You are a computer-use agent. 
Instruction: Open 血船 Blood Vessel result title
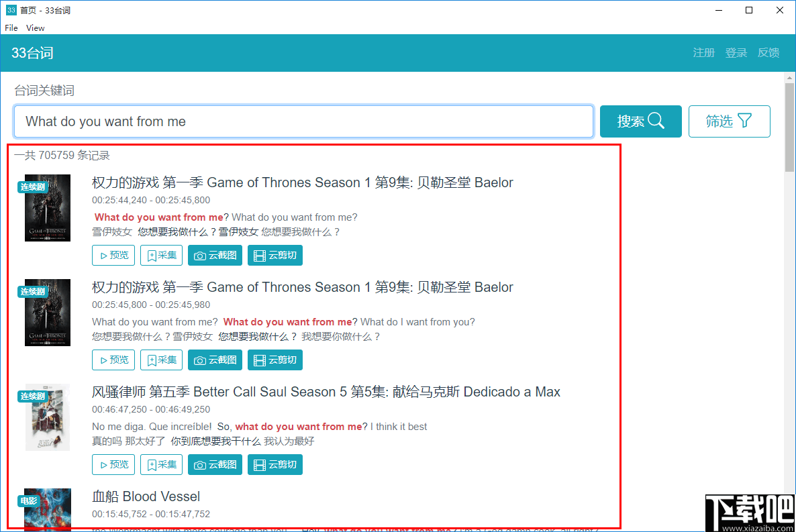146,496
